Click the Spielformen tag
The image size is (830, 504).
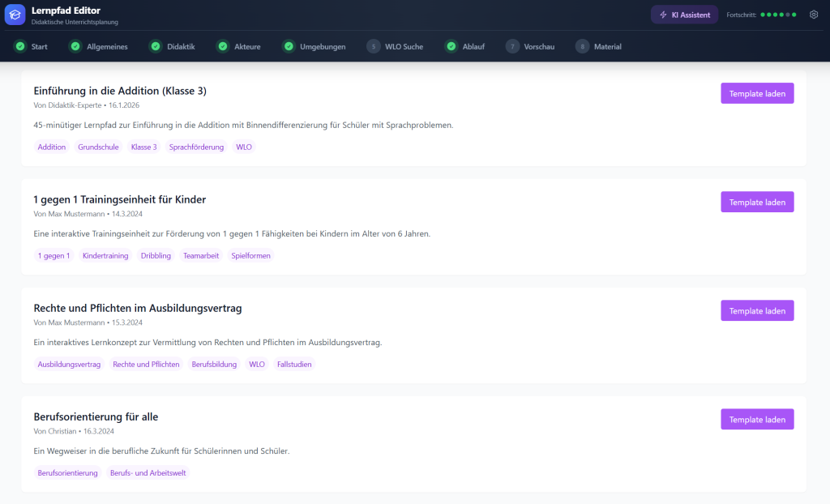point(251,255)
